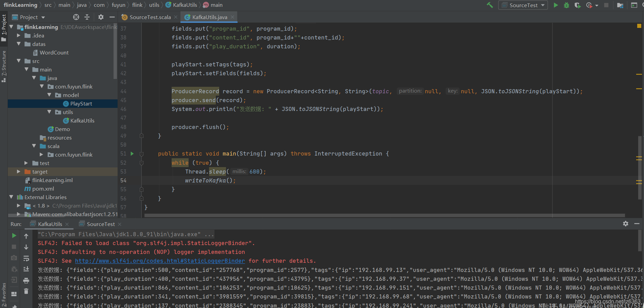Hide the Project tool window
Viewport: 644px width, 308px height.
pyautogui.click(x=112, y=17)
